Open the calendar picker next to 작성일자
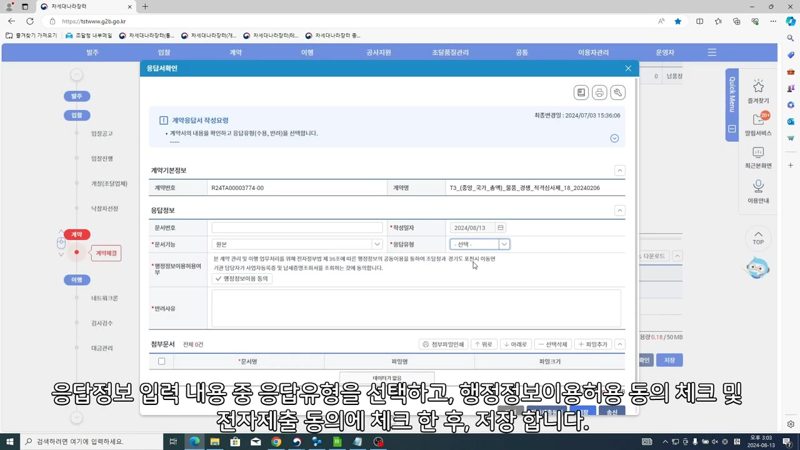This screenshot has width=800, height=450. tap(501, 228)
